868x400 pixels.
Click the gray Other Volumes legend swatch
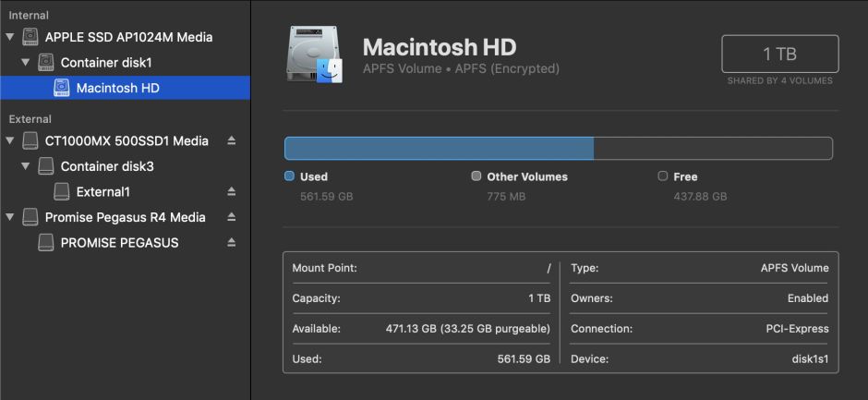[x=476, y=176]
